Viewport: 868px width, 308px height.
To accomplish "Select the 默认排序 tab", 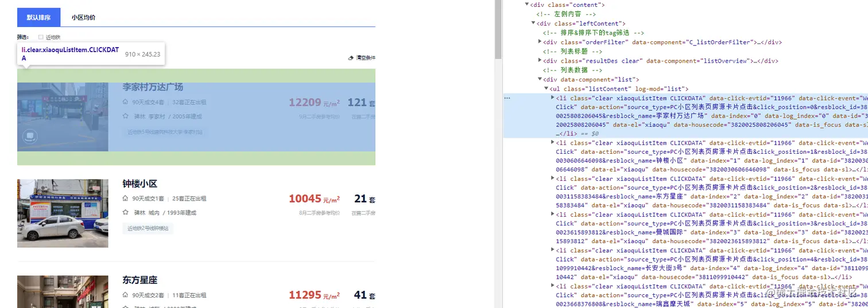I will click(38, 17).
